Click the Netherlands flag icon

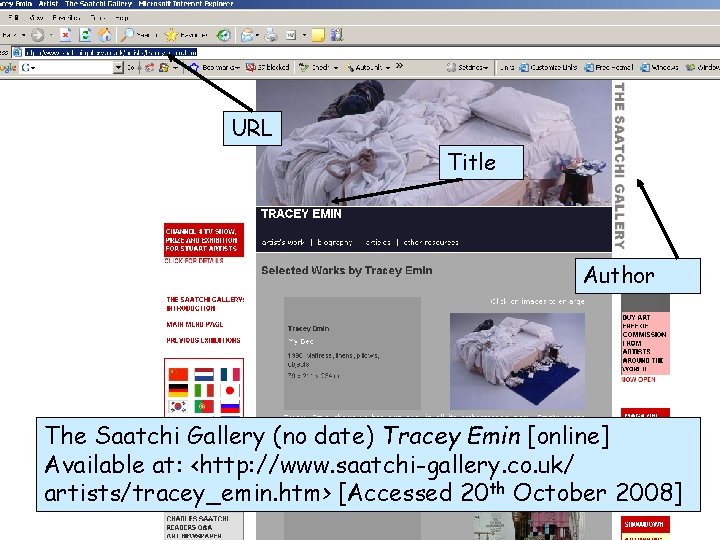[x=204, y=375]
